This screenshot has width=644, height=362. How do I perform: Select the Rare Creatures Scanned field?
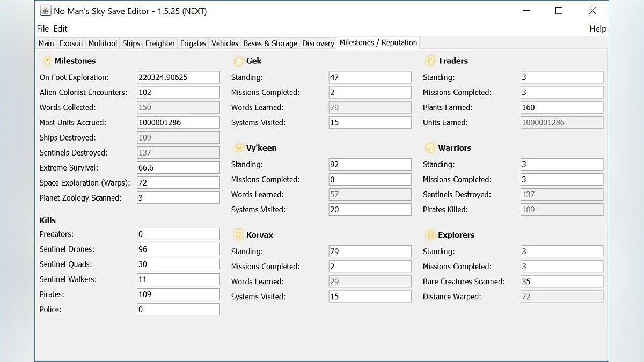(x=561, y=282)
